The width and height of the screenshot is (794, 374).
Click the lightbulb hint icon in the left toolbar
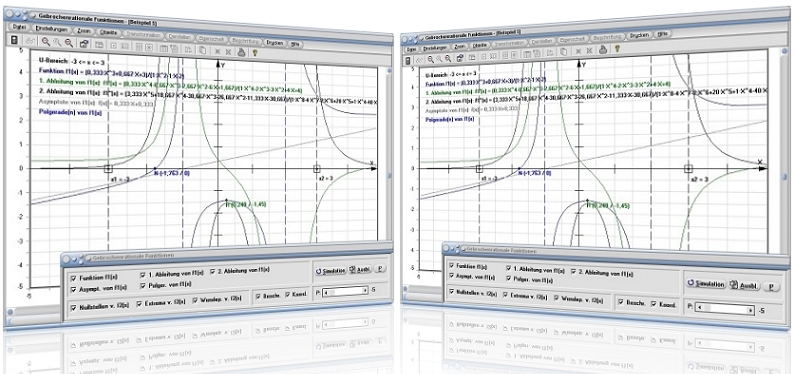256,52
